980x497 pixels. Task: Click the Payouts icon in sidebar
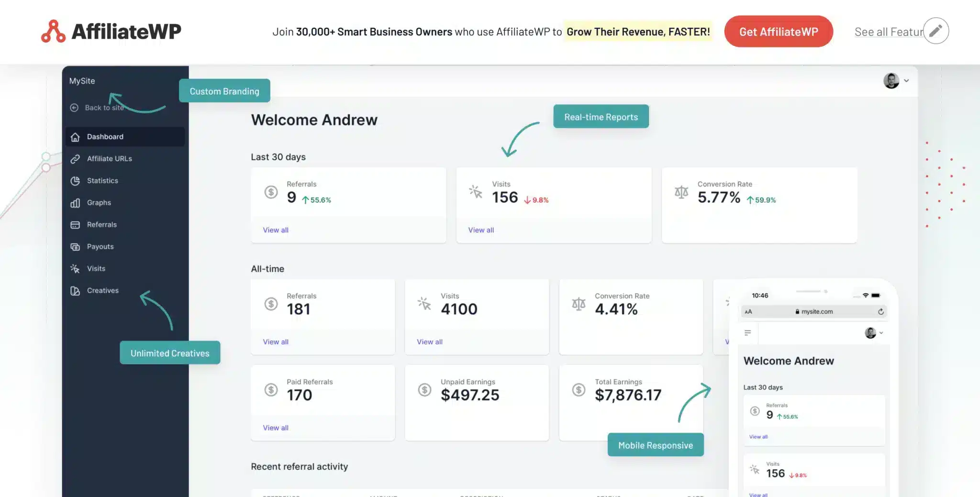pos(75,247)
